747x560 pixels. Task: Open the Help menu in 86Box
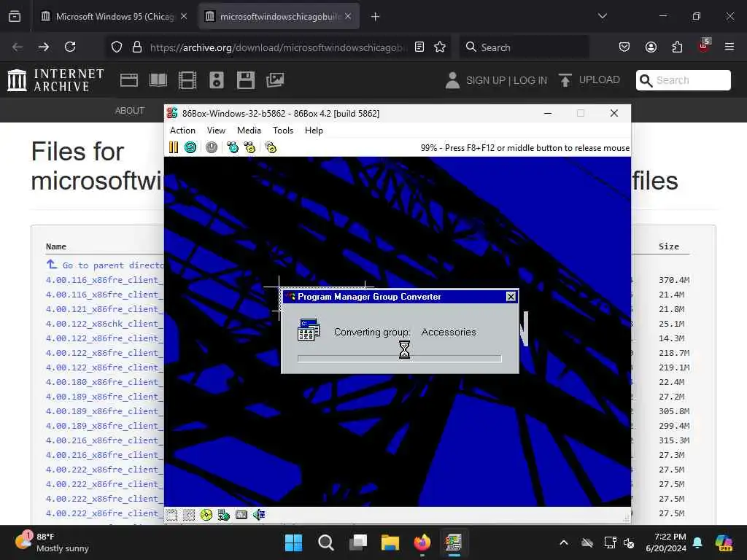point(314,131)
